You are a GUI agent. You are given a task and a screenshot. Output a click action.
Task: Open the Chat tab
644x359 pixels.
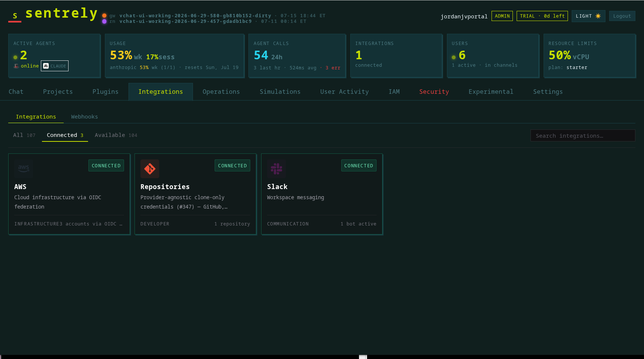16,92
